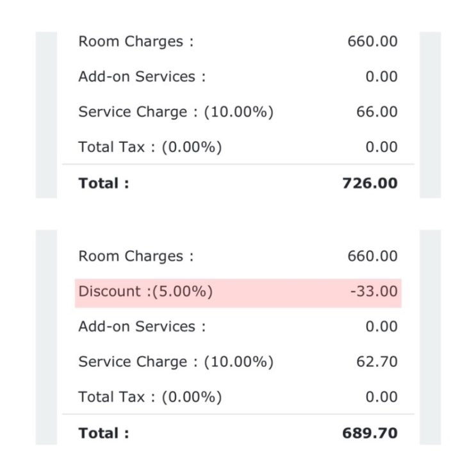476x476 pixels.
Task: Click the -33.00 discount amount
Action: (373, 291)
